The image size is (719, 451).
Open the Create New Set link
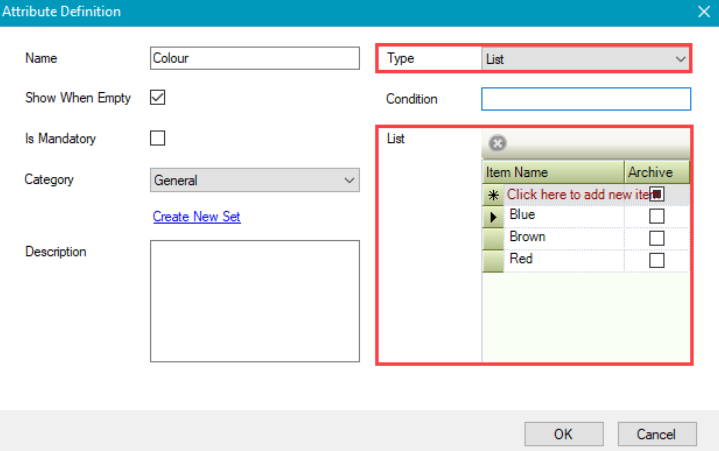[196, 216]
